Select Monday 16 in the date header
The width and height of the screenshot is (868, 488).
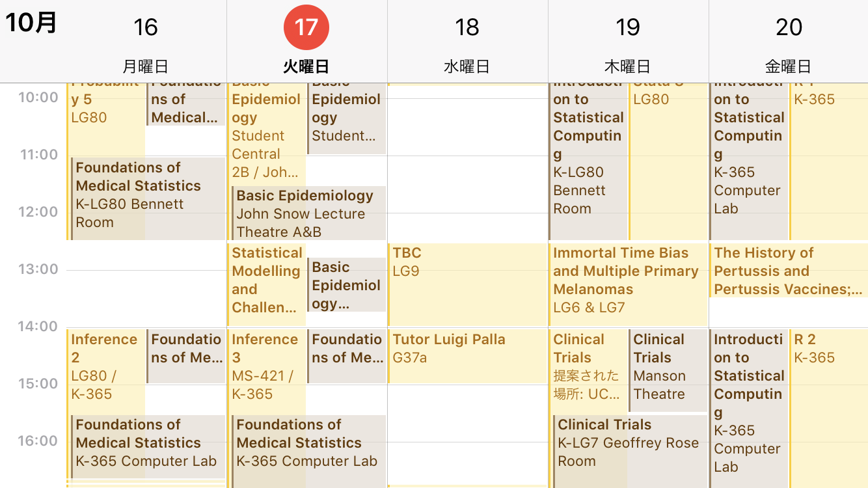(146, 27)
